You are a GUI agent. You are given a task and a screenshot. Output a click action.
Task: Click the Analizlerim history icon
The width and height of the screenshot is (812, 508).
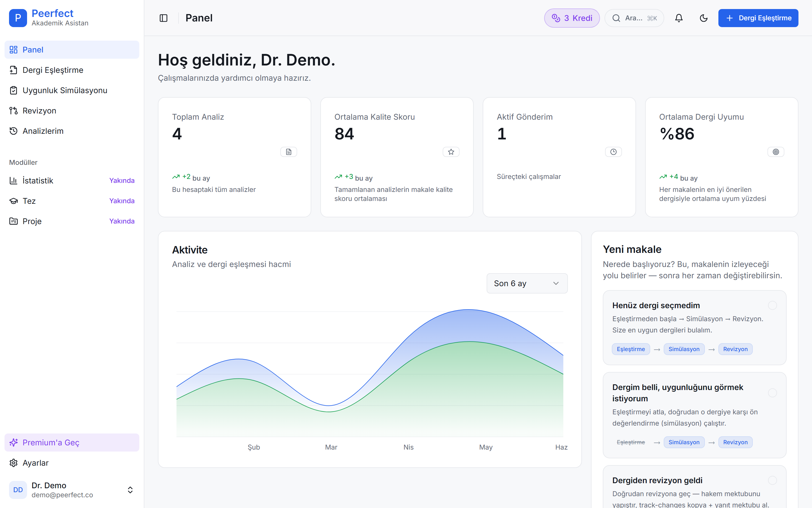(14, 131)
